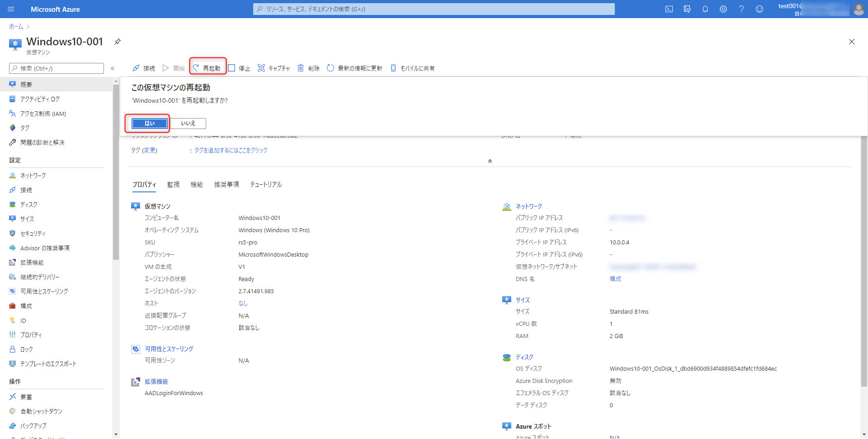Open directory and subscription filter icon
The height and width of the screenshot is (439, 868).
(x=687, y=9)
